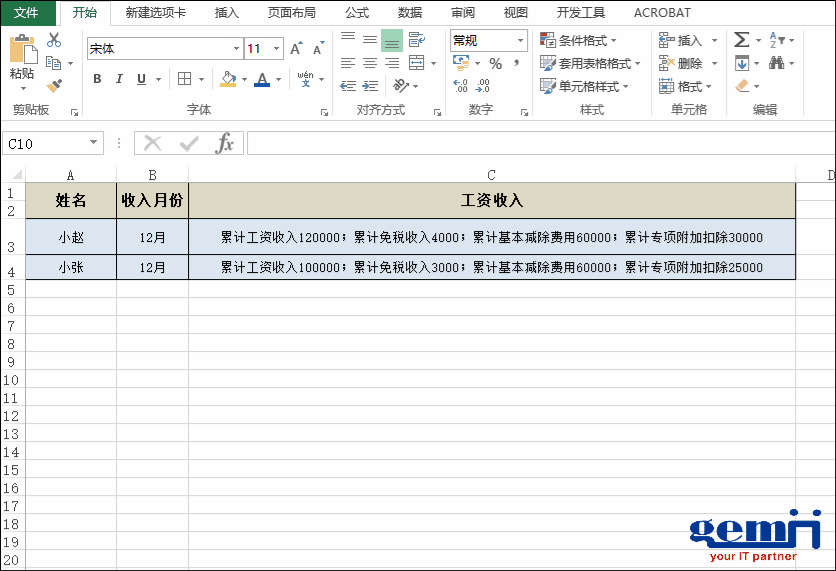Open number format dropdown 常规
Viewport: 836px width, 571px height.
[520, 41]
